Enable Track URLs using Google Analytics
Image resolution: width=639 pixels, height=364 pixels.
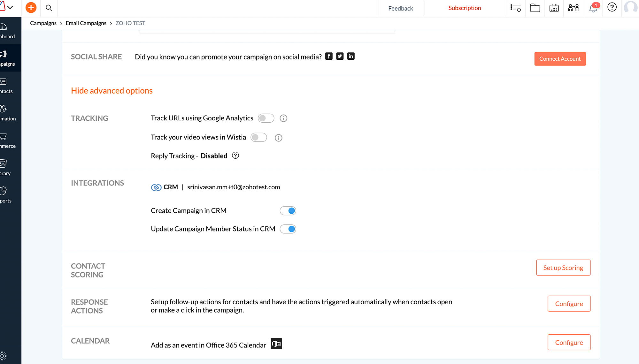pos(266,118)
